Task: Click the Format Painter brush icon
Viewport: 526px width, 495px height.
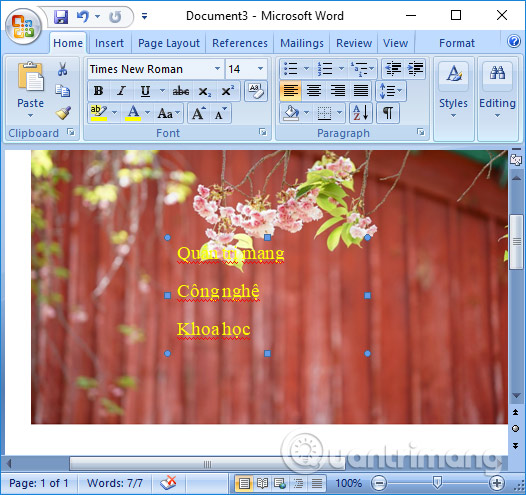Action: 63,113
